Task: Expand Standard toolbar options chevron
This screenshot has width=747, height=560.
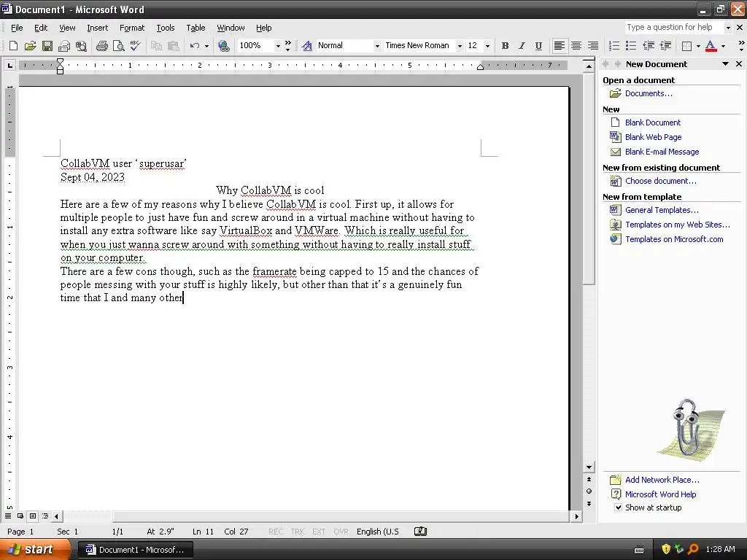Action: (x=287, y=46)
